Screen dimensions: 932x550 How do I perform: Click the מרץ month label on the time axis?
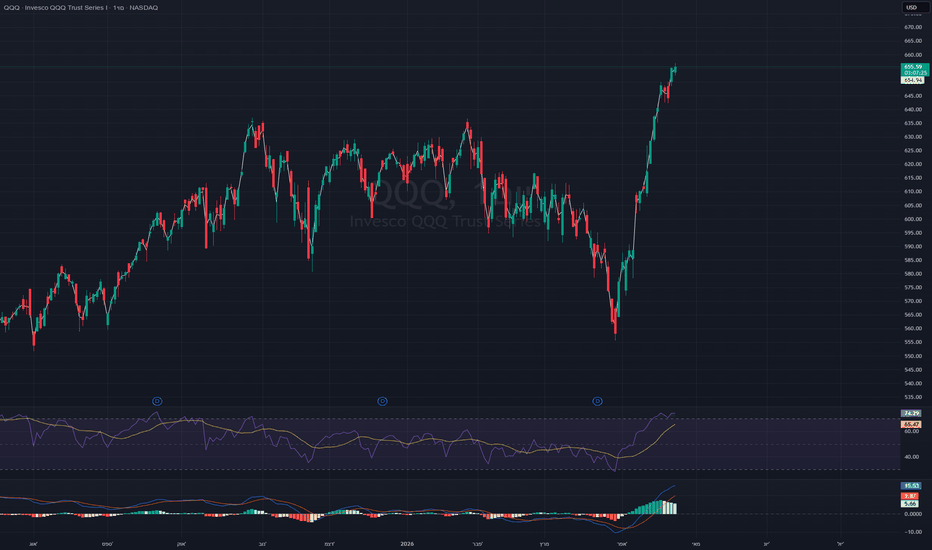[544, 544]
